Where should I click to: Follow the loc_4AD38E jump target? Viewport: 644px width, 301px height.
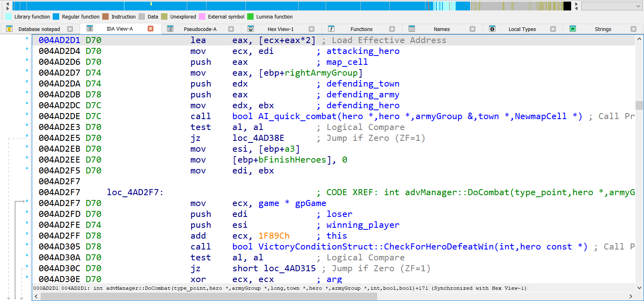click(x=258, y=138)
